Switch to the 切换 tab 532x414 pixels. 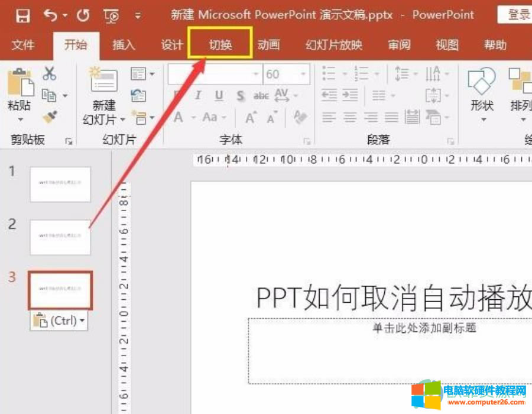coord(220,44)
